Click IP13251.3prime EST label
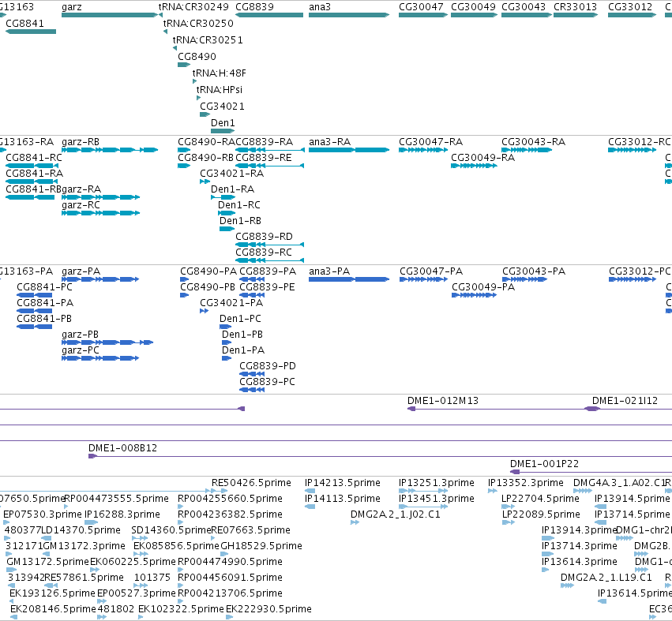The width and height of the screenshot is (672, 621). [436, 483]
